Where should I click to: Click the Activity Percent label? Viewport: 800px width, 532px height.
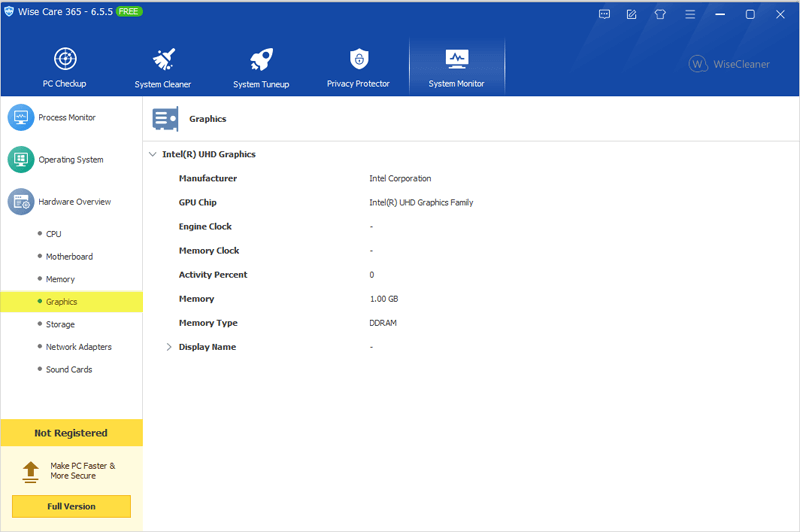pyautogui.click(x=213, y=274)
